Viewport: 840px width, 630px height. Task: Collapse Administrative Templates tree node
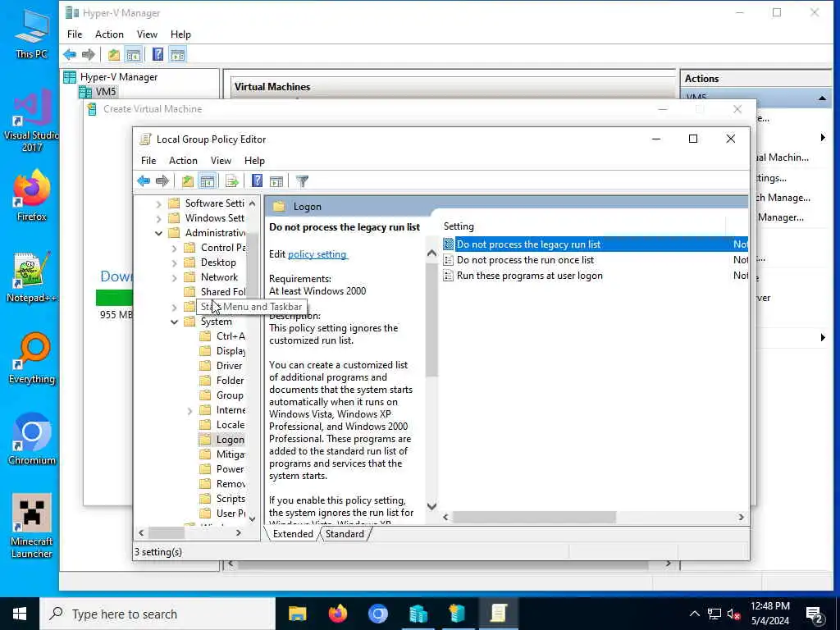coord(158,233)
